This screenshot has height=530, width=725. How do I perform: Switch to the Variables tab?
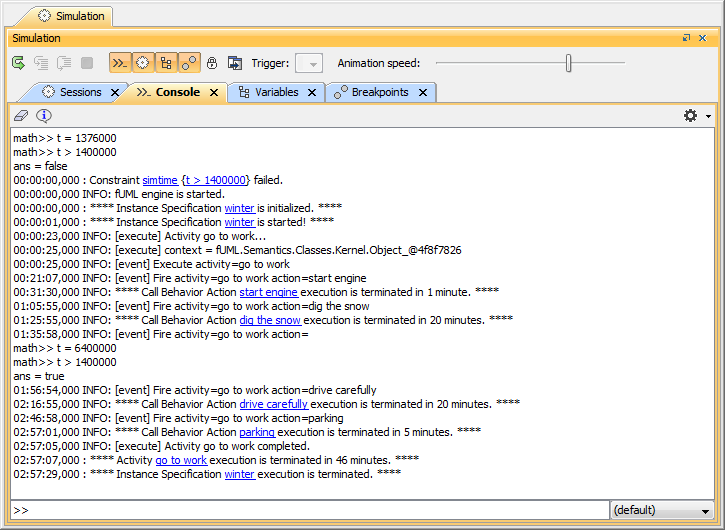click(276, 92)
